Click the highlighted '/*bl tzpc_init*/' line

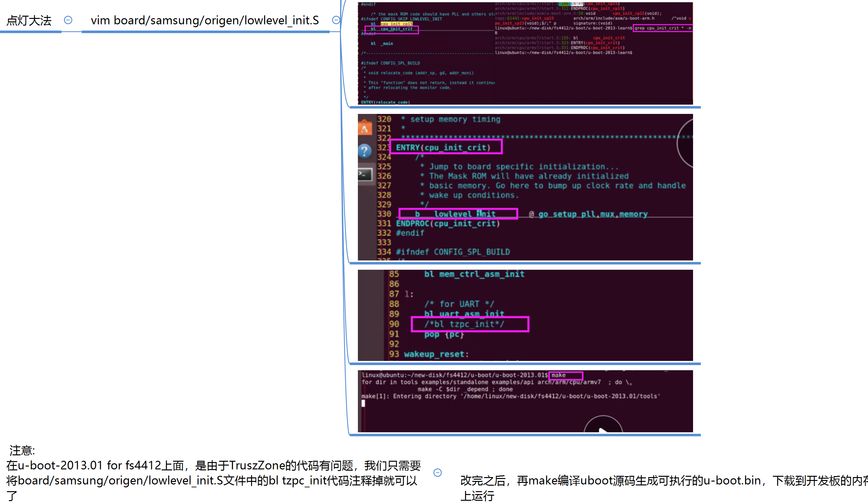point(470,324)
